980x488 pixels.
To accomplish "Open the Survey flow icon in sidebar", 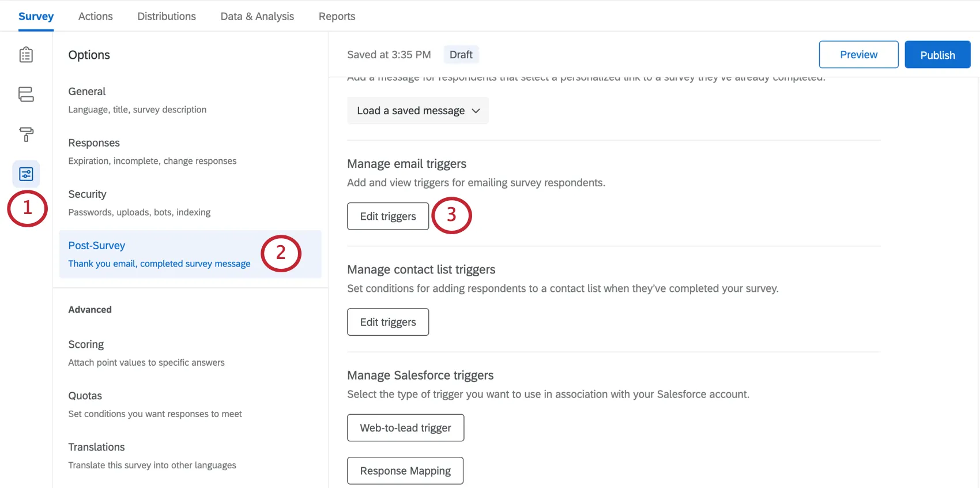I will (26, 95).
